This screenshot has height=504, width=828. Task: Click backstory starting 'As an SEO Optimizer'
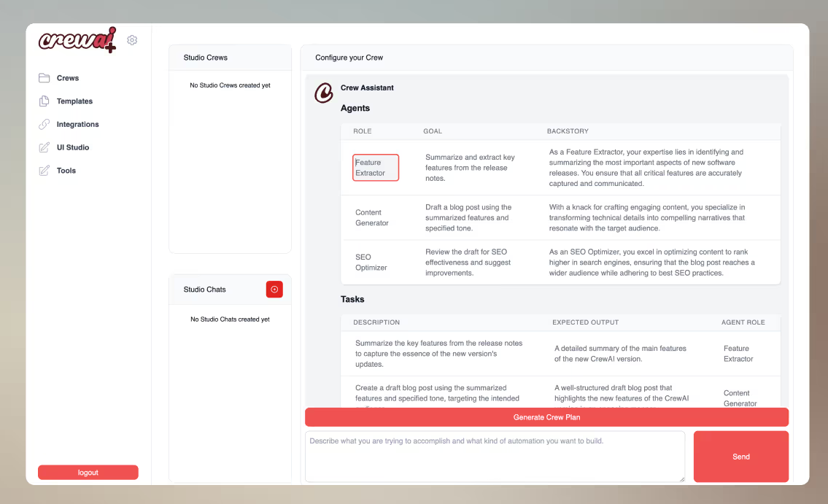pyautogui.click(x=651, y=263)
